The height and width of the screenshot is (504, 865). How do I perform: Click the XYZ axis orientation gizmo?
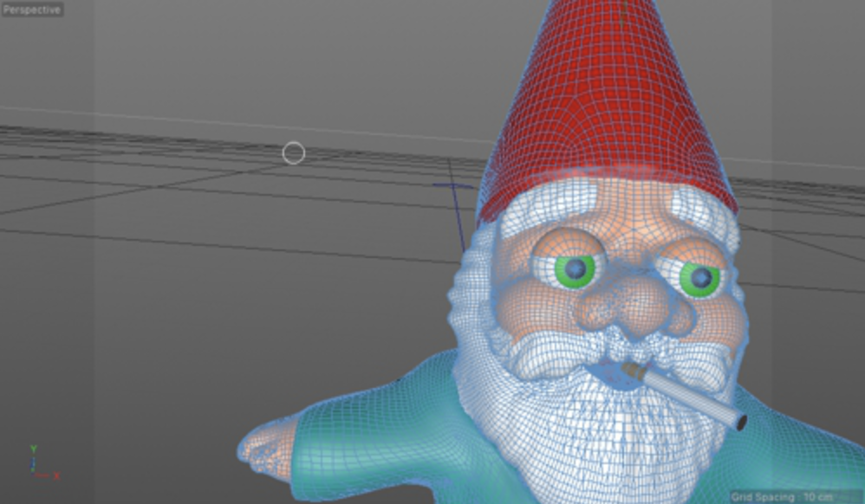[x=41, y=465]
